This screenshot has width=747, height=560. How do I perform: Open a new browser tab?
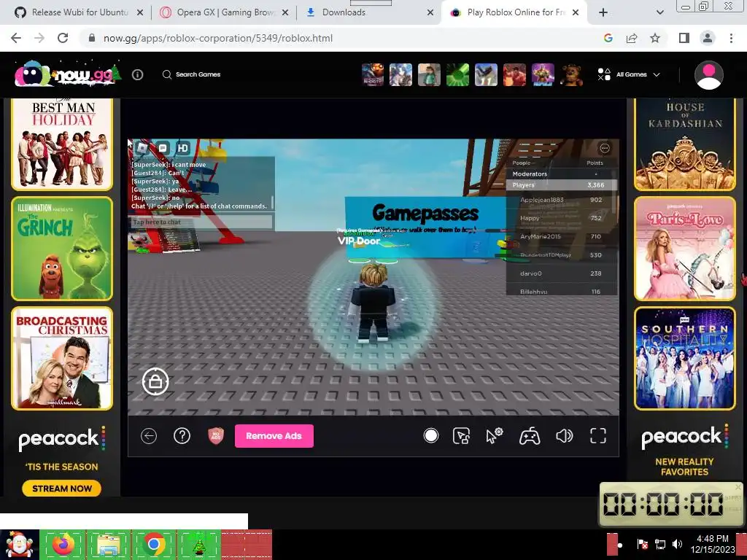[x=603, y=12]
